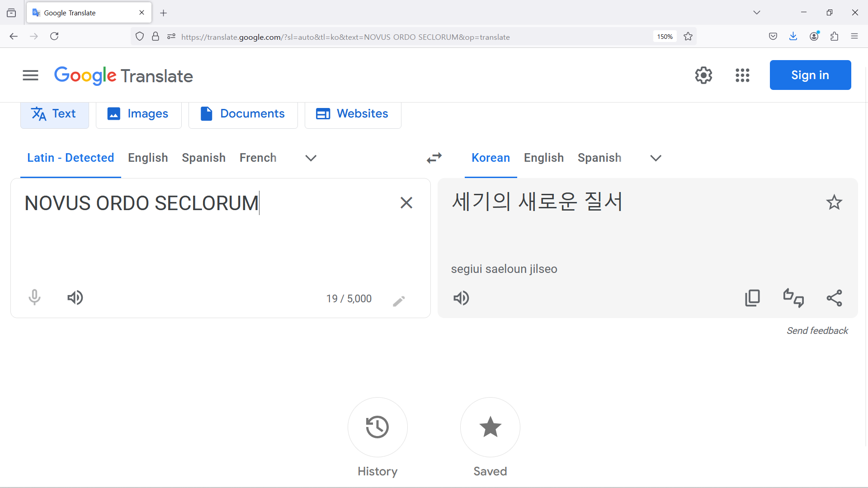Rate this translation thumbs icon
Screen dimensions: 868x488
[793, 298]
